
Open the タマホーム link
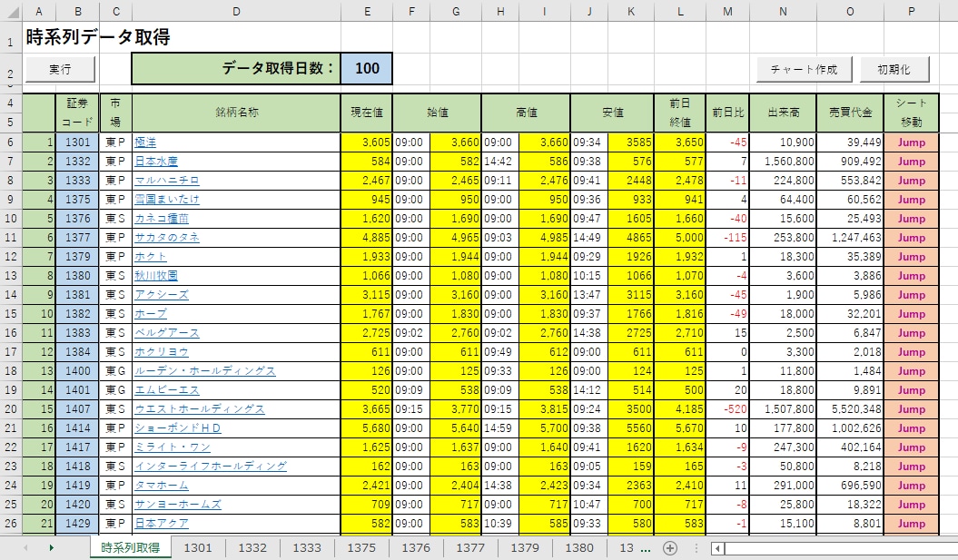point(162,486)
